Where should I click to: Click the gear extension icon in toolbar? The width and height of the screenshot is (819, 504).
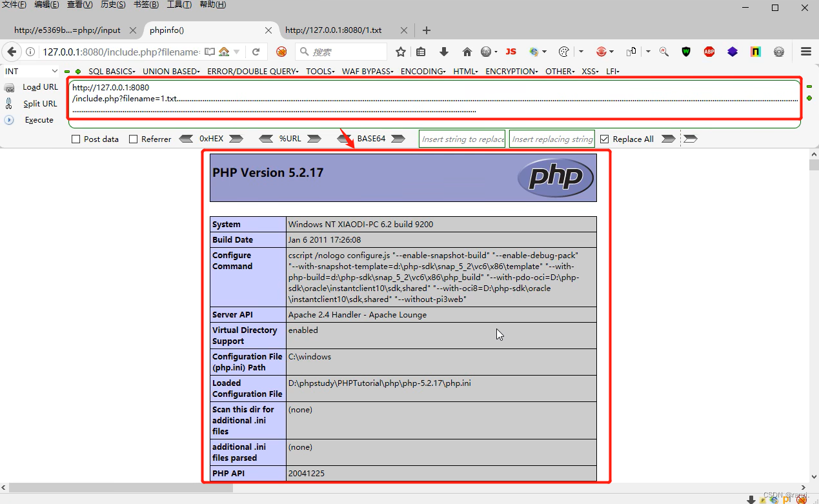point(779,52)
